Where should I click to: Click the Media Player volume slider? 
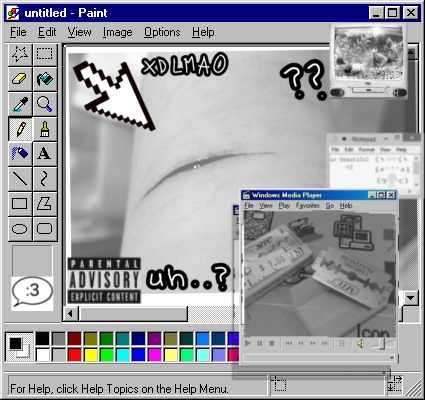[x=381, y=343]
